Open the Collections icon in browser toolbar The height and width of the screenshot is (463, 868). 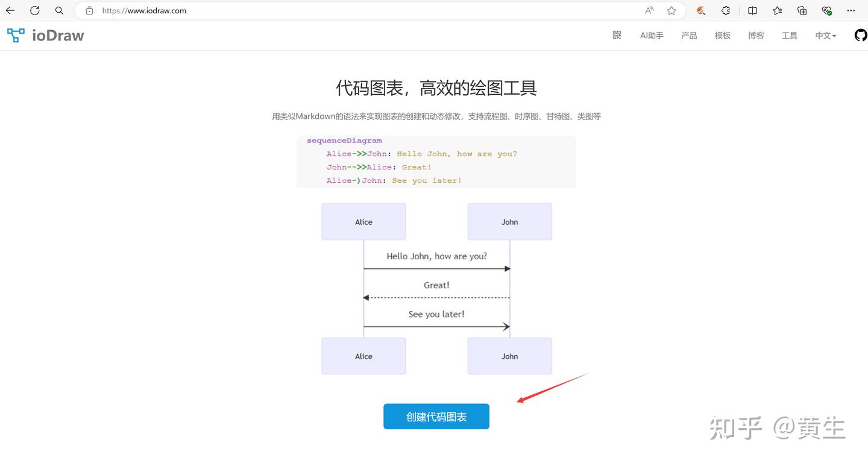[801, 10]
